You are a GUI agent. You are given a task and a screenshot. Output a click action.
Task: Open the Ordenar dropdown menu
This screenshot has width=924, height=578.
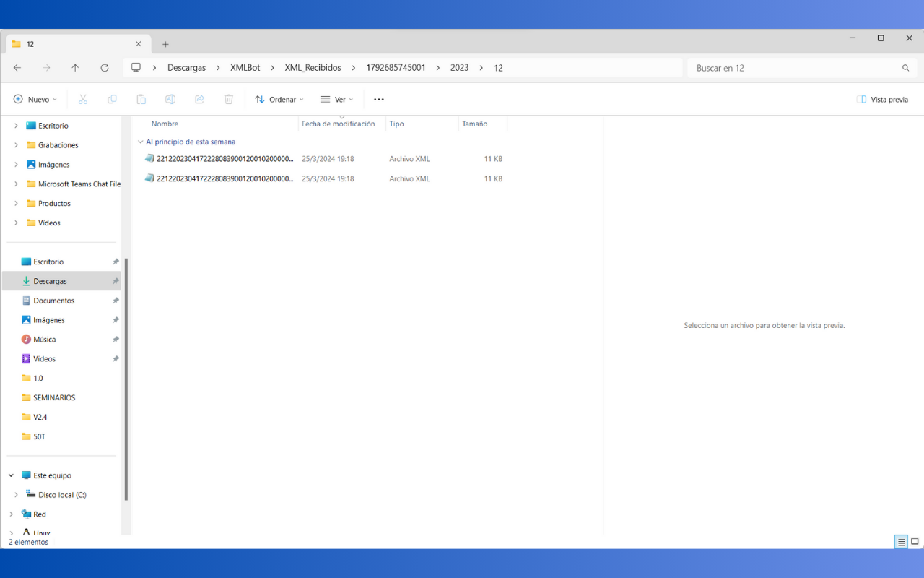(279, 99)
